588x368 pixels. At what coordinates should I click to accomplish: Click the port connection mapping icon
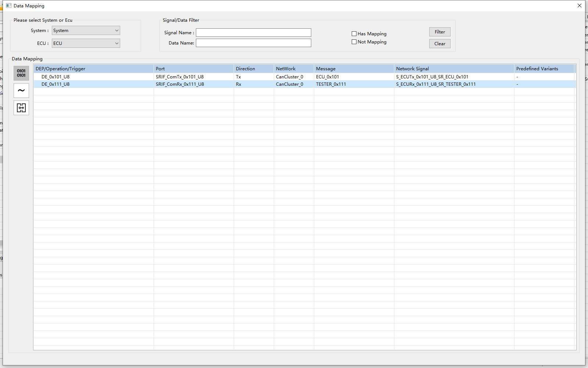21,108
